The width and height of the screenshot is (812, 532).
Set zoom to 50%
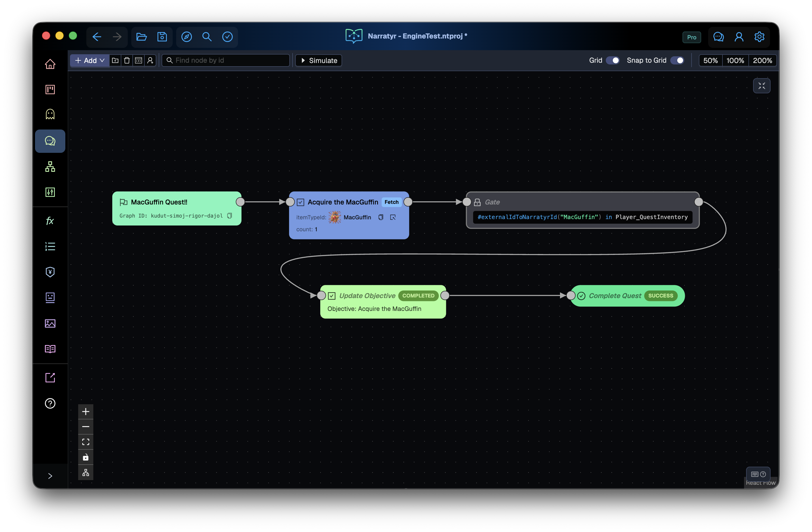(x=711, y=60)
